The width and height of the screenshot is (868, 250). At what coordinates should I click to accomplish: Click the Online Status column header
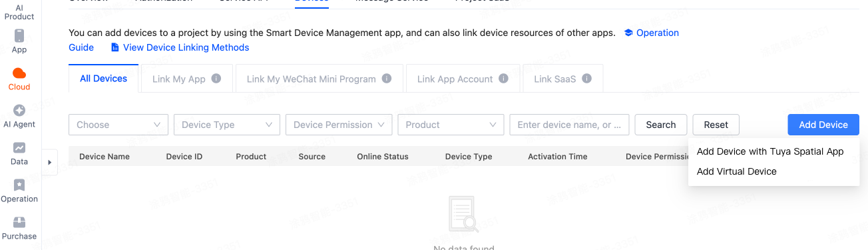coord(383,157)
